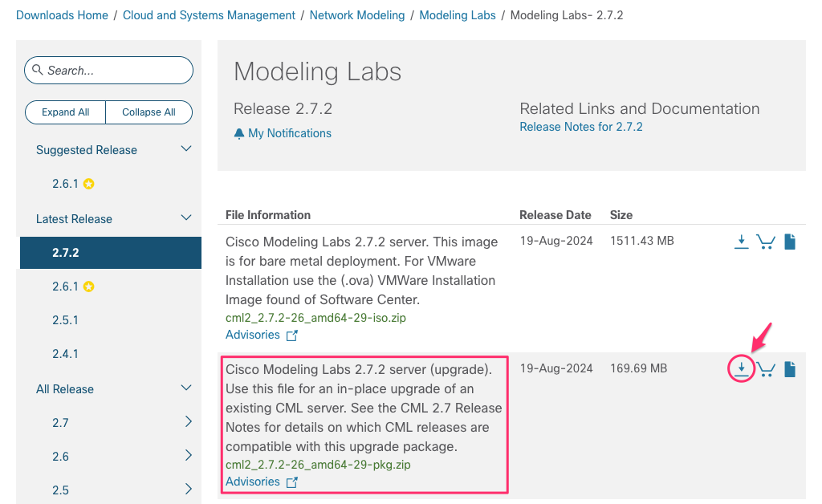Select 2.6.1 under Latest Release

click(x=65, y=287)
